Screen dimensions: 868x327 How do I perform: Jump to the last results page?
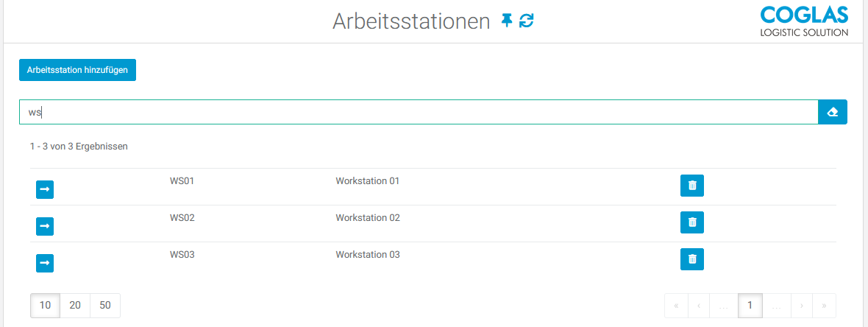(824, 306)
